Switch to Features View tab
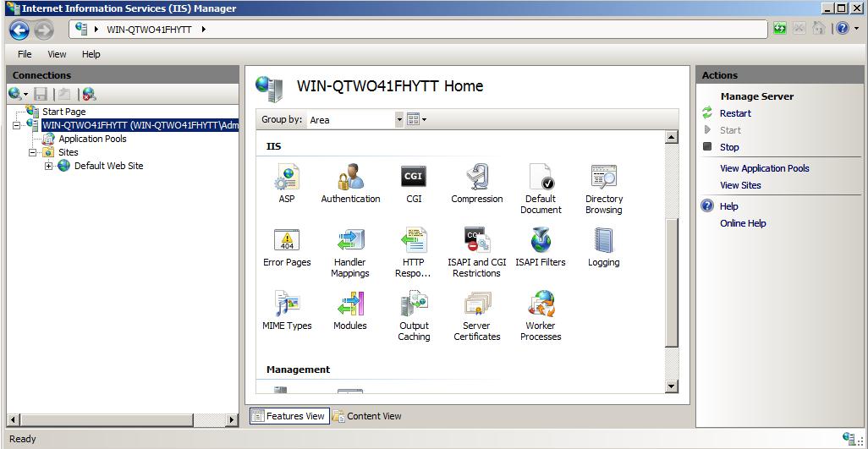The height and width of the screenshot is (449, 868). pos(289,416)
